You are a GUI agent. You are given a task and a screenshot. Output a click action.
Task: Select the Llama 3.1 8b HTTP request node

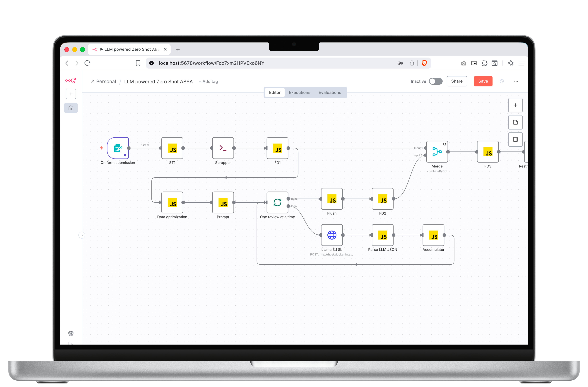tap(332, 235)
